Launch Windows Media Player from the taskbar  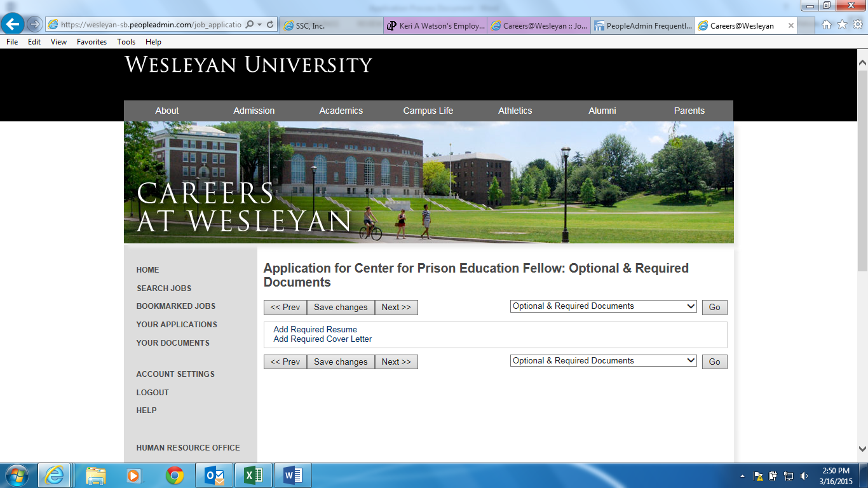[x=133, y=475]
